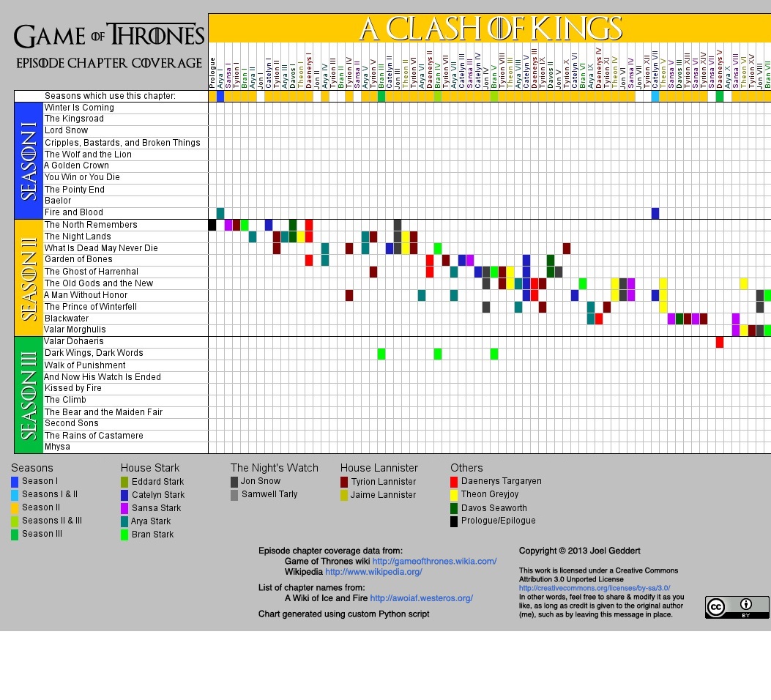Click the 'Seasons which use this chapter:' label
This screenshot has width=771, height=700.
click(x=110, y=96)
